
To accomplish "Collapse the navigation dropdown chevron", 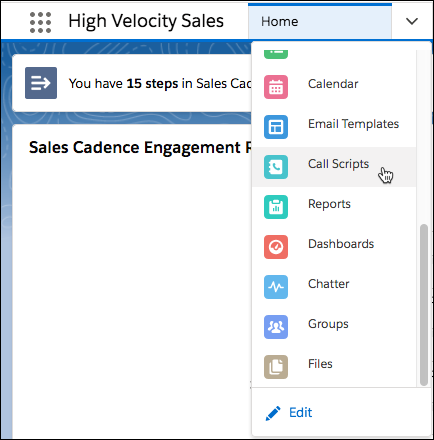I will click(x=412, y=21).
